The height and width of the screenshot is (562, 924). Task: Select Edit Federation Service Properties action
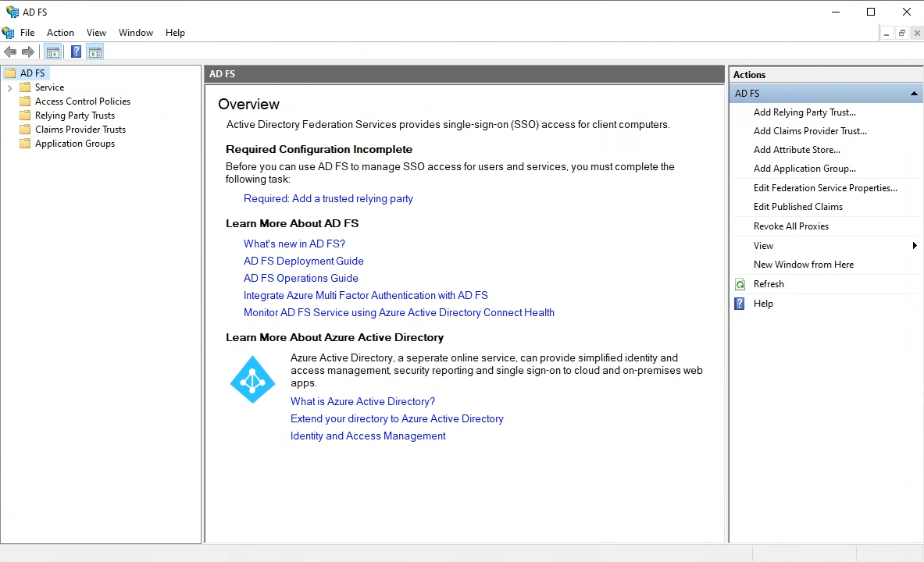click(825, 188)
